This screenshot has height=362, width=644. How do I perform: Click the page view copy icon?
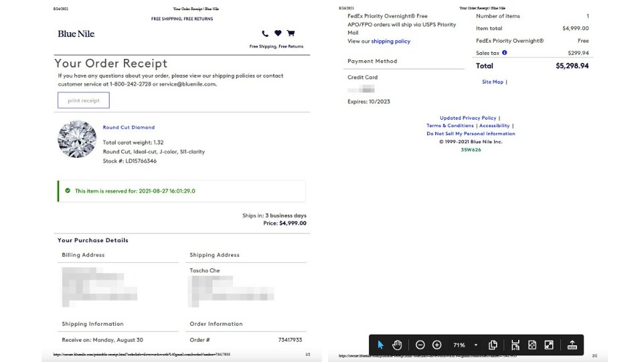493,345
